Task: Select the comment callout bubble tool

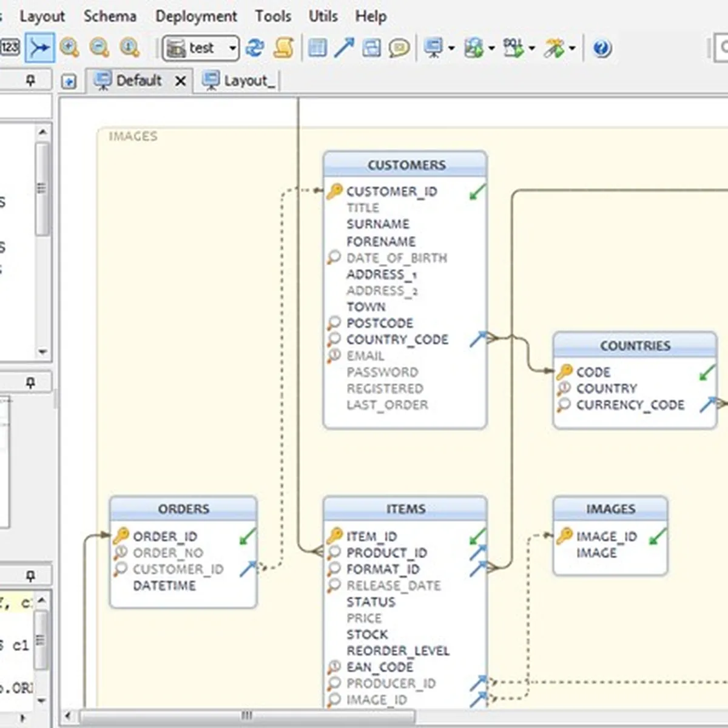Action: (399, 47)
